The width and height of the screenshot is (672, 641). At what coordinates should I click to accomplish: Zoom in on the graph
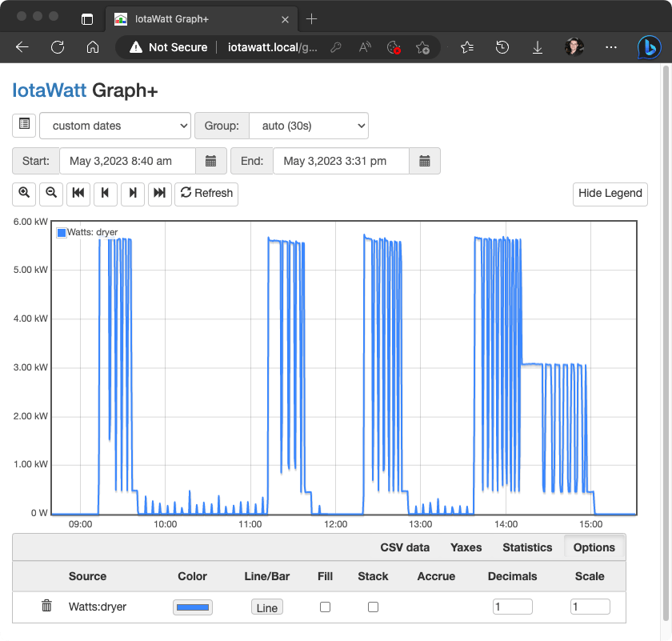(24, 194)
